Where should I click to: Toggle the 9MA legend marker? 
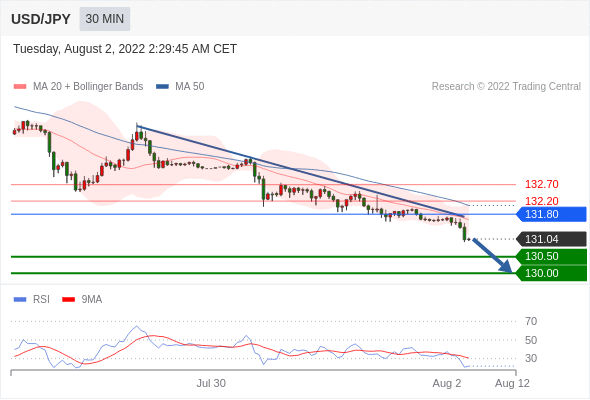pos(68,300)
